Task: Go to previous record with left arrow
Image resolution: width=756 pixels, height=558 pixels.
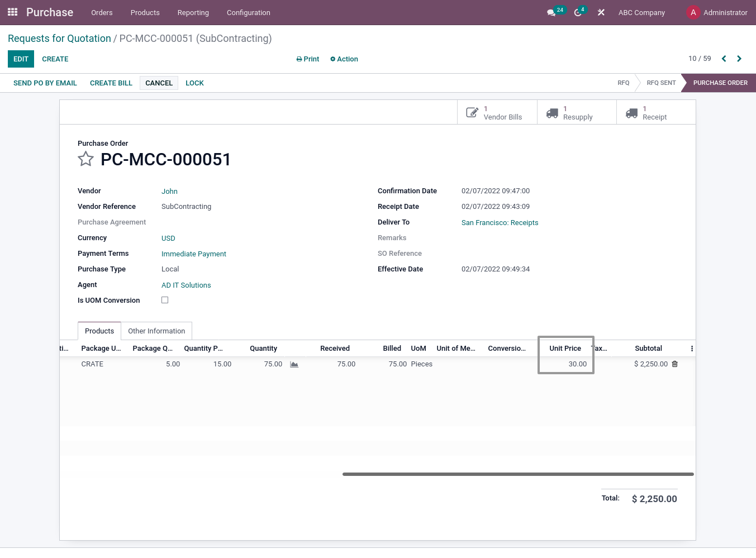Action: coord(724,58)
